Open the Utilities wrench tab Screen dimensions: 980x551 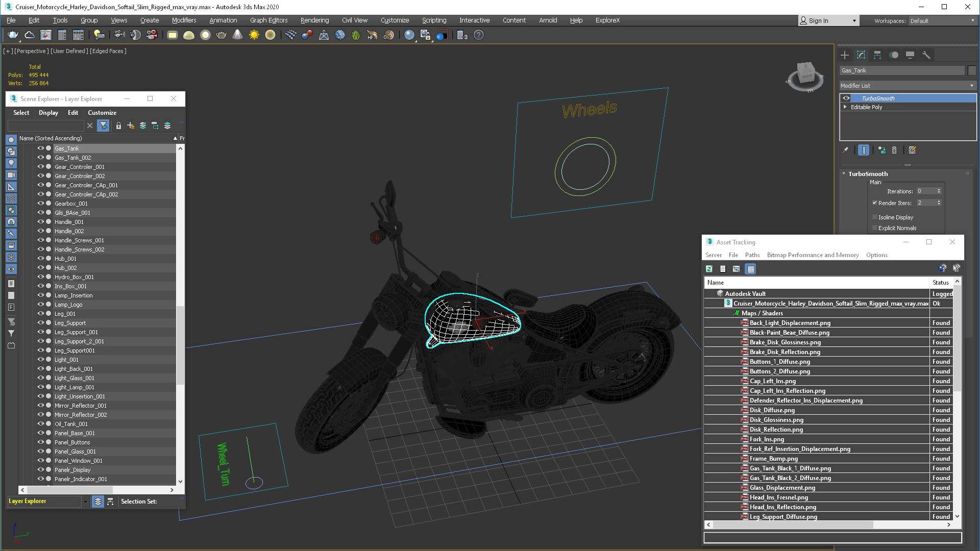click(926, 55)
